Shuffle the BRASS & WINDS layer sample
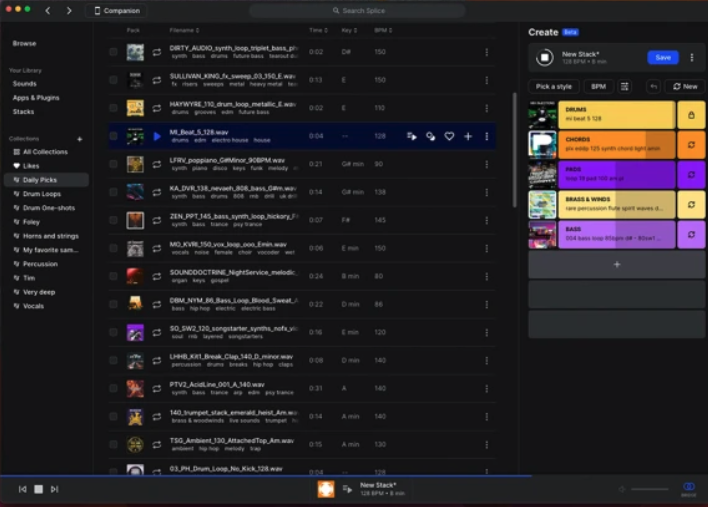Viewport: 708px width, 507px height. coord(691,205)
